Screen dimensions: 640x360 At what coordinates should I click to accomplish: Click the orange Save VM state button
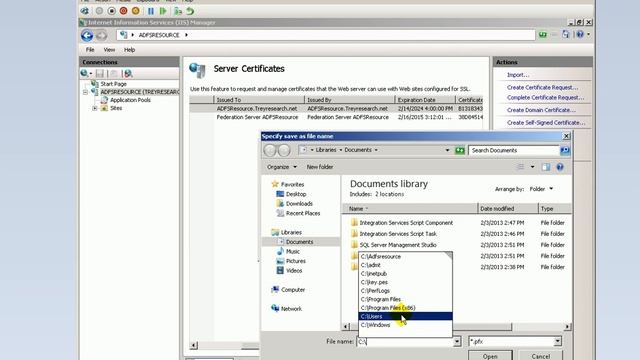[x=136, y=11]
